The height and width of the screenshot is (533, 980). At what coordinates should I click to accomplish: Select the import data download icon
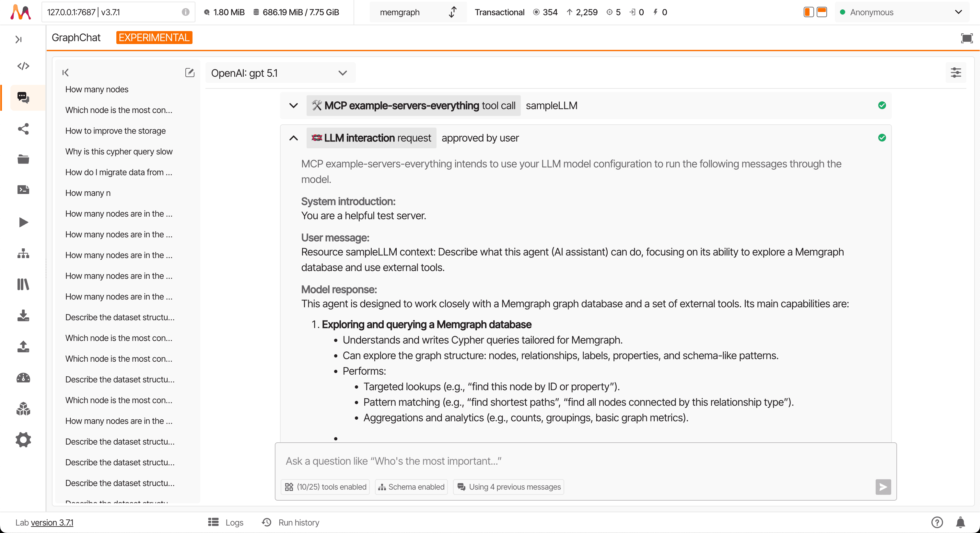pos(23,316)
